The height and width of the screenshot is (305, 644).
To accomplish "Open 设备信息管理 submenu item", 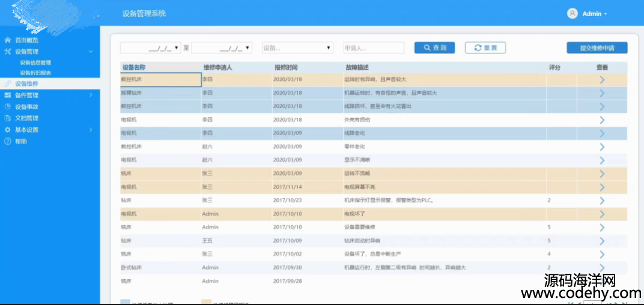I will click(35, 63).
